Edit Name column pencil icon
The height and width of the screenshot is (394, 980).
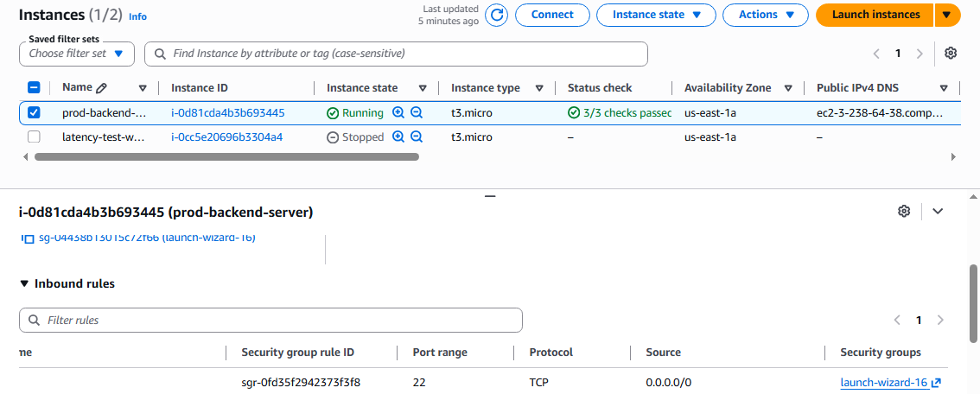pos(102,88)
